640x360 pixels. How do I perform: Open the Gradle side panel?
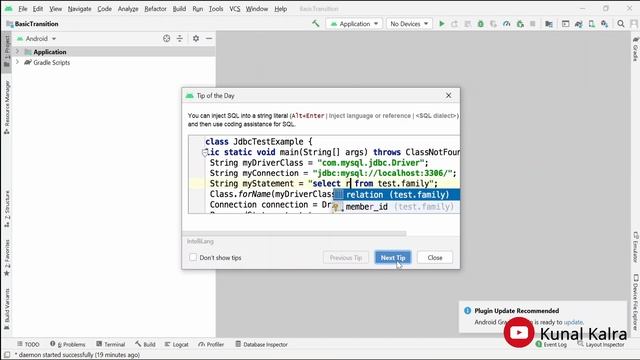(635, 49)
